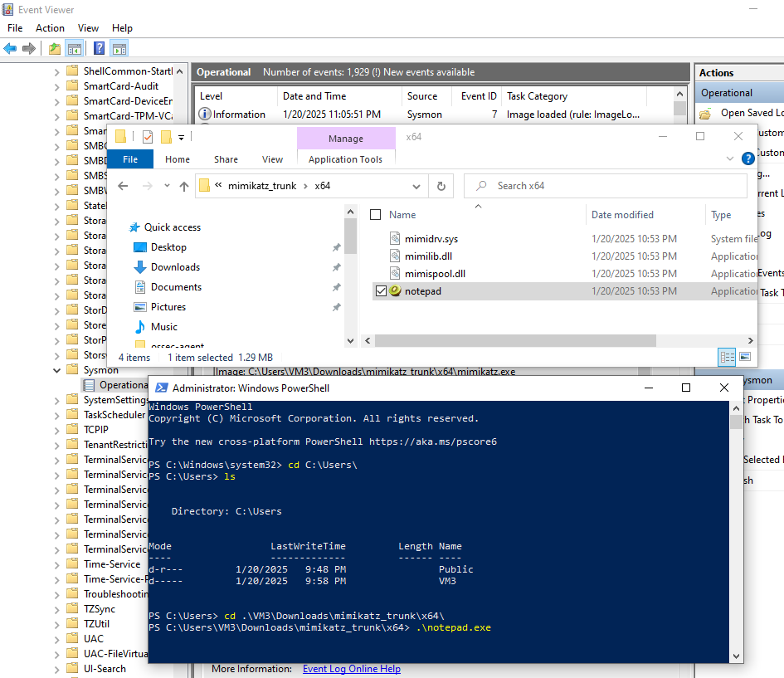
Task: Click the up arrow in Explorer navigation
Action: tap(184, 186)
